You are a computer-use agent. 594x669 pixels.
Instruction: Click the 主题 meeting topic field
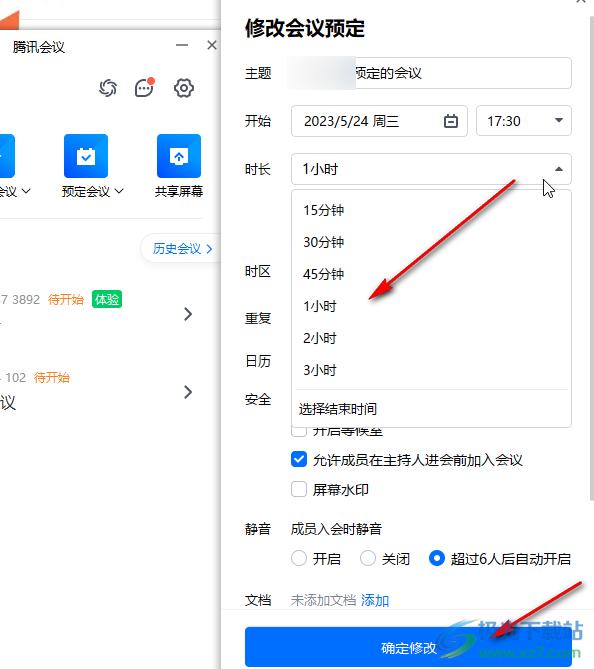pos(429,73)
